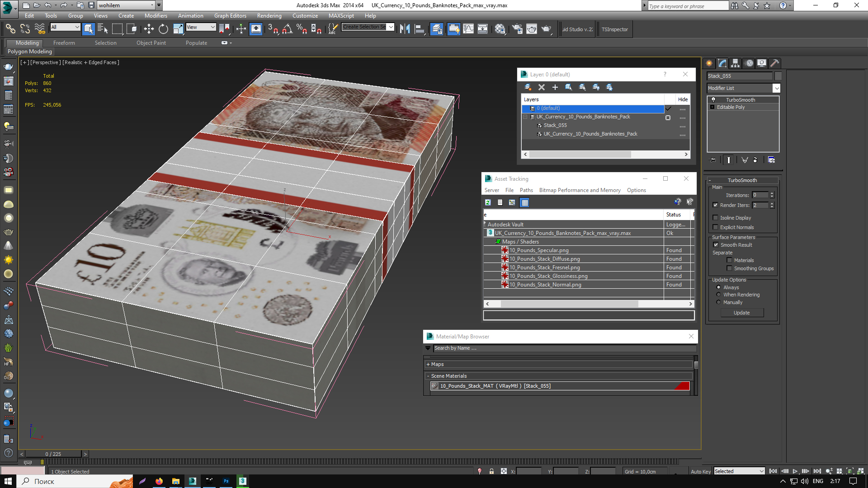
Task: Select the Always update radio button
Action: click(718, 287)
